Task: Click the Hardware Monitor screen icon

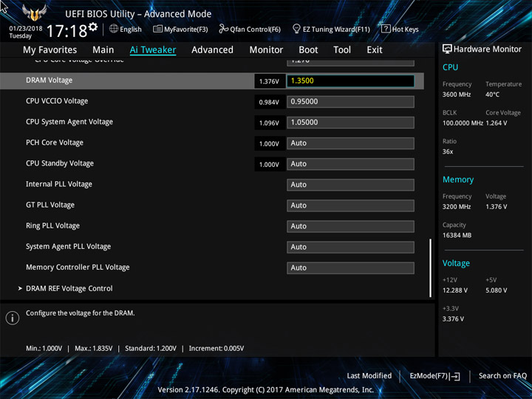Action: (447, 49)
